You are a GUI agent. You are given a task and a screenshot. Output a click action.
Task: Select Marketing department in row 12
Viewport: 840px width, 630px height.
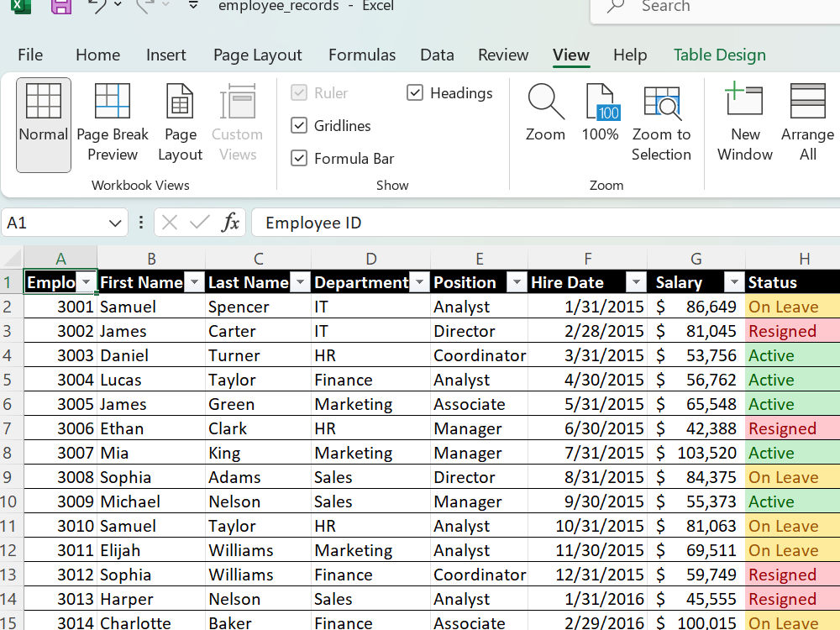point(370,550)
